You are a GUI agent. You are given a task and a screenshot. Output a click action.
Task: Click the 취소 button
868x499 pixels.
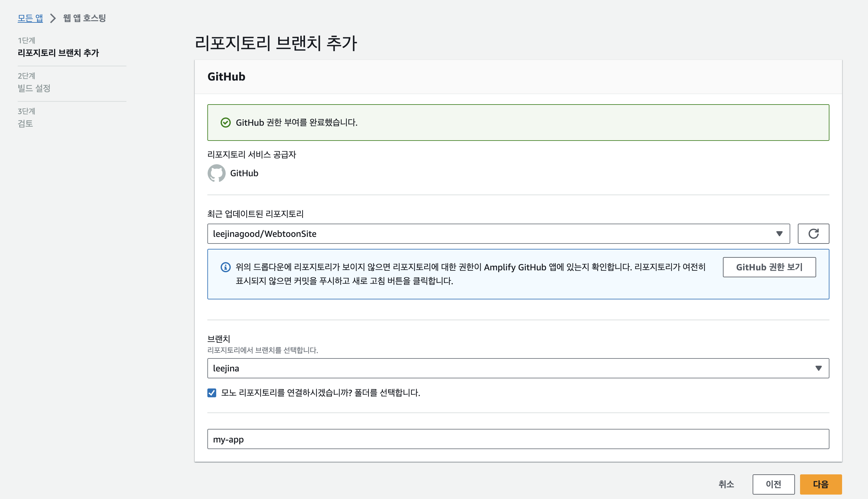click(x=726, y=484)
